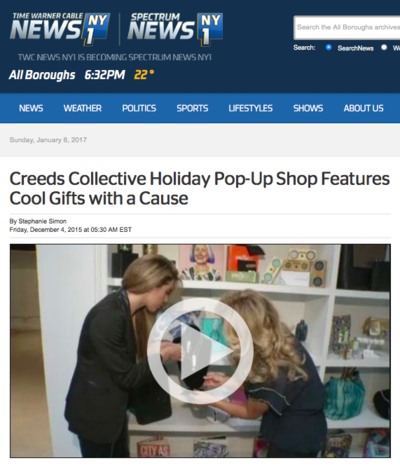
Task: Open the News menu
Action: 31,108
